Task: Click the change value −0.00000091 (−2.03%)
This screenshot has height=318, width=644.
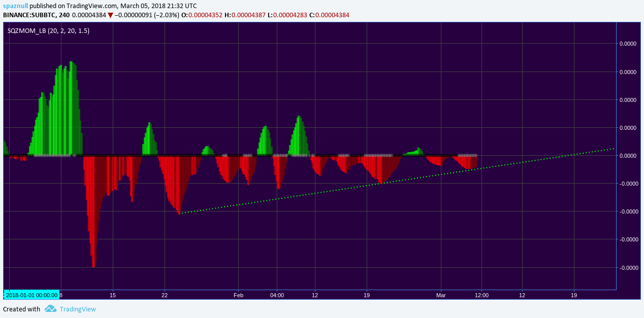Action: 147,15
